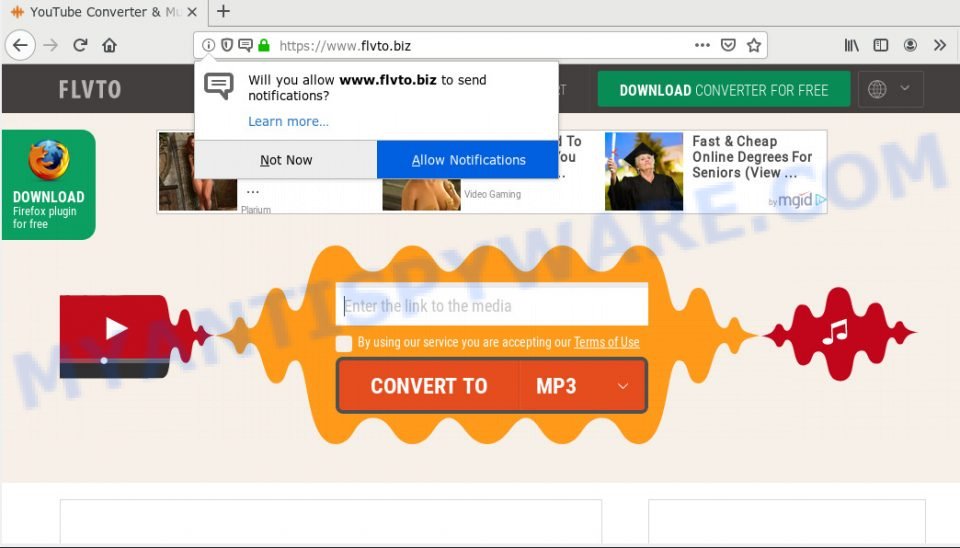This screenshot has width=960, height=548.
Task: Click the Enter the link to the media field
Action: [492, 305]
